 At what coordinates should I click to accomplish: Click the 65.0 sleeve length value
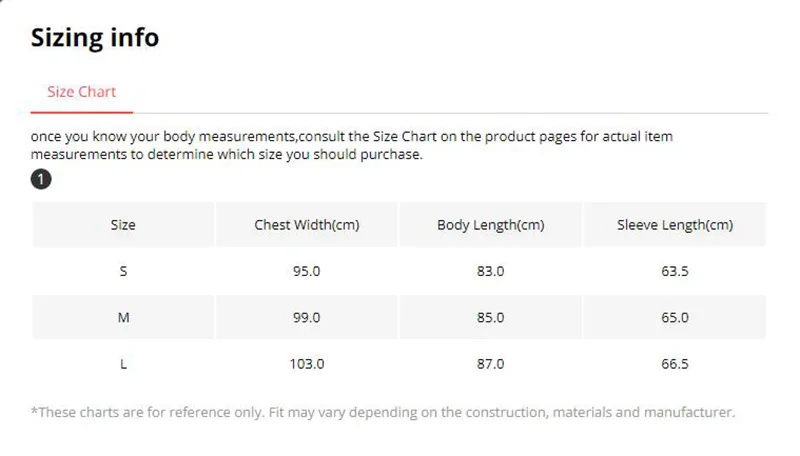(x=674, y=317)
